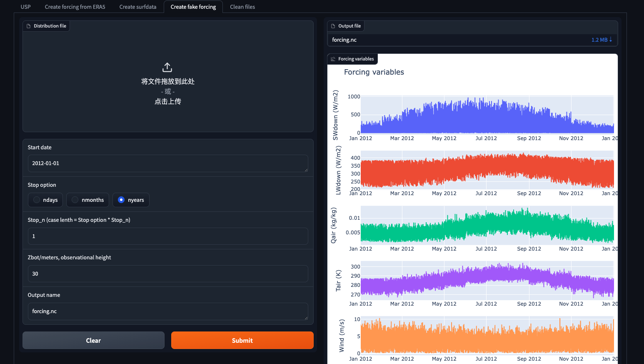Download forcing.nc via the 1.2 MB arrow
This screenshot has height=364, width=644.
tap(602, 40)
